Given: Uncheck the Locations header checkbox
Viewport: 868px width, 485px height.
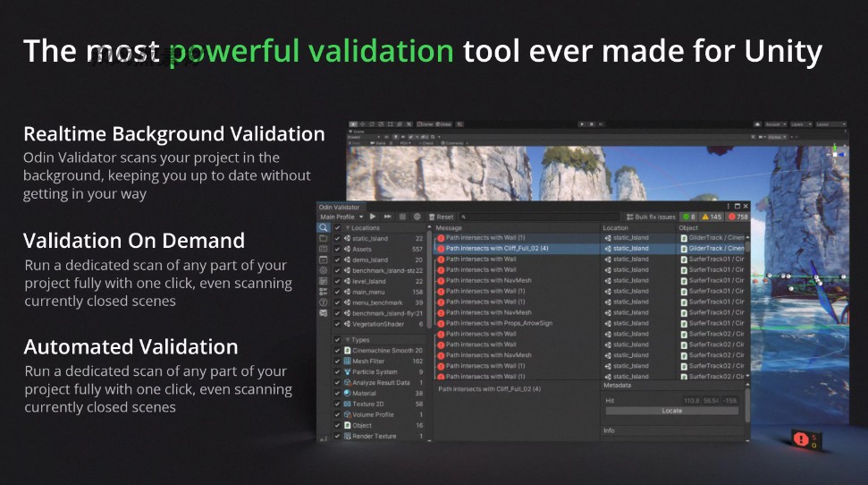Looking at the screenshot, I should 337,228.
